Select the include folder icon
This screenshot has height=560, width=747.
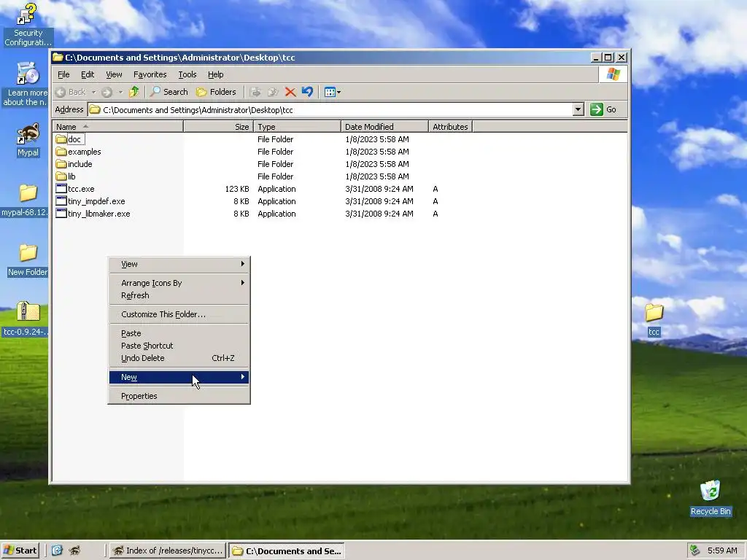pos(61,164)
